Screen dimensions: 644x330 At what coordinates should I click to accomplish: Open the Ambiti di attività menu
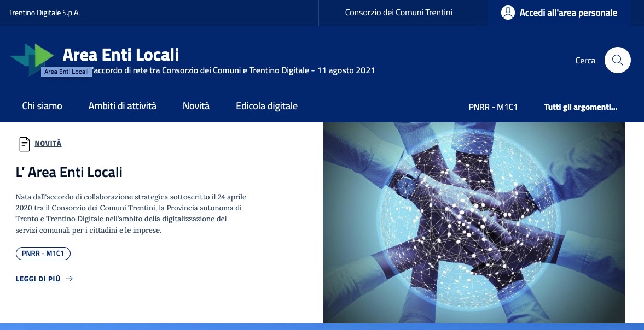point(123,106)
